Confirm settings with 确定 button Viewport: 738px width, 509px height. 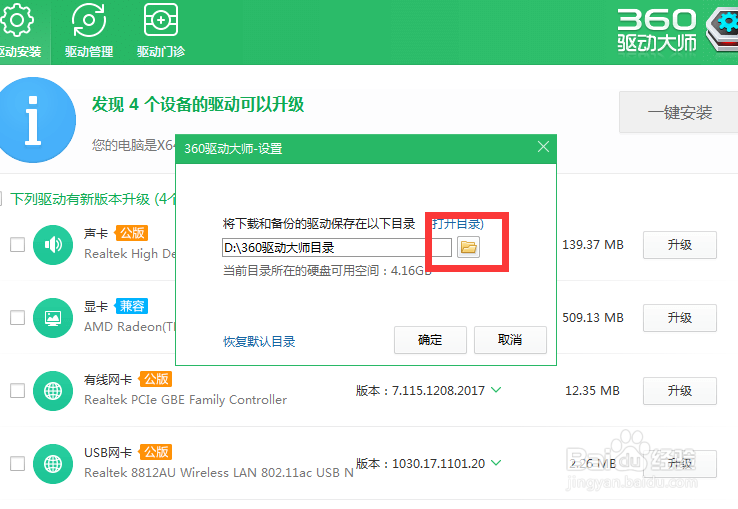[x=430, y=340]
